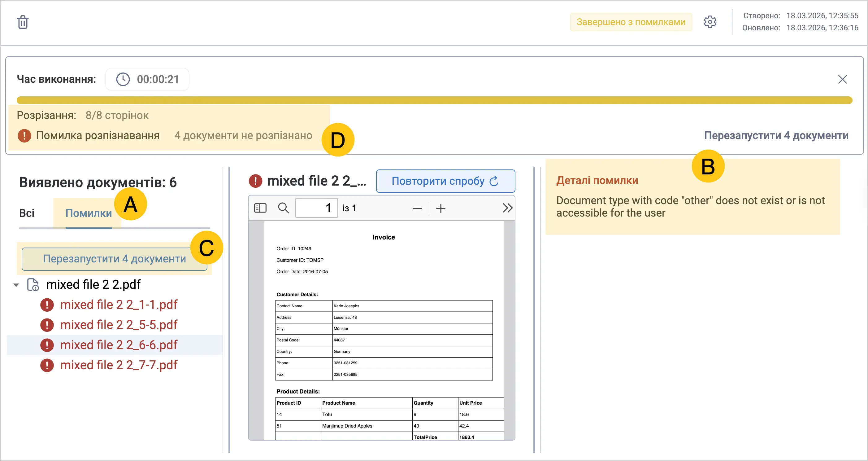868x461 pixels.
Task: Delete the batch with the trash icon
Action: click(x=23, y=22)
